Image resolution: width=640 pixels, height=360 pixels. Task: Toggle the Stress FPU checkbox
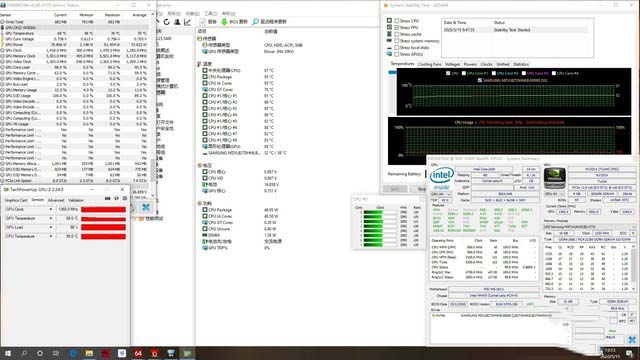coord(396,27)
